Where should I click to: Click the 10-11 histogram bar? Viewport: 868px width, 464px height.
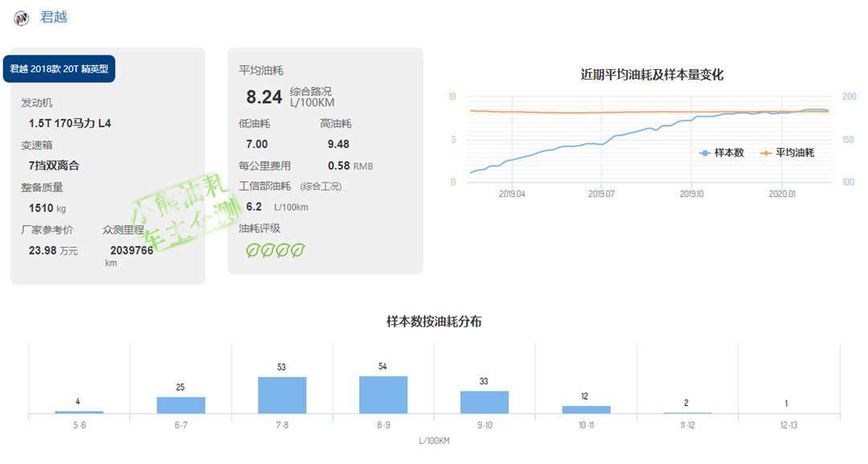586,409
